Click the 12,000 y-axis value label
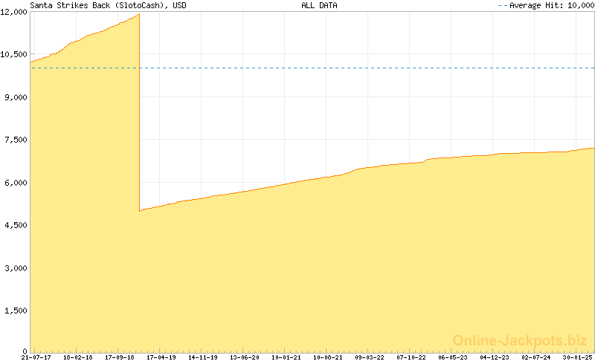Image resolution: width=595 pixels, height=364 pixels. click(x=14, y=13)
